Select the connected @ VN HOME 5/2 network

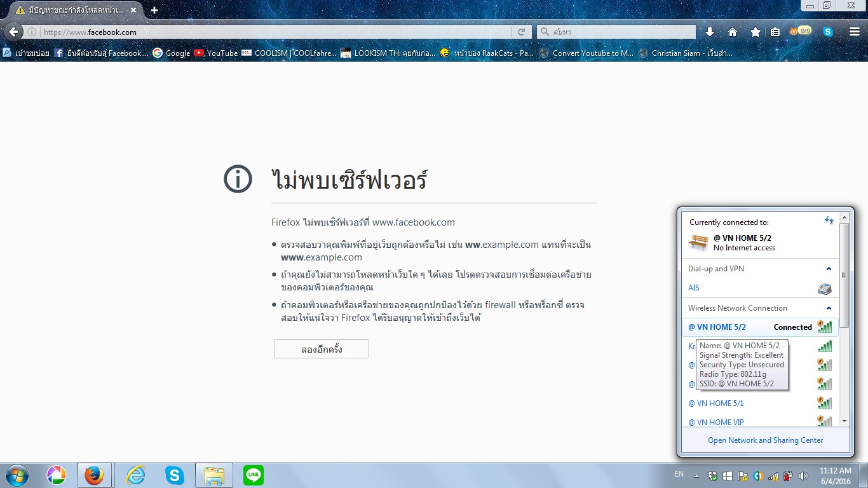tap(760, 327)
